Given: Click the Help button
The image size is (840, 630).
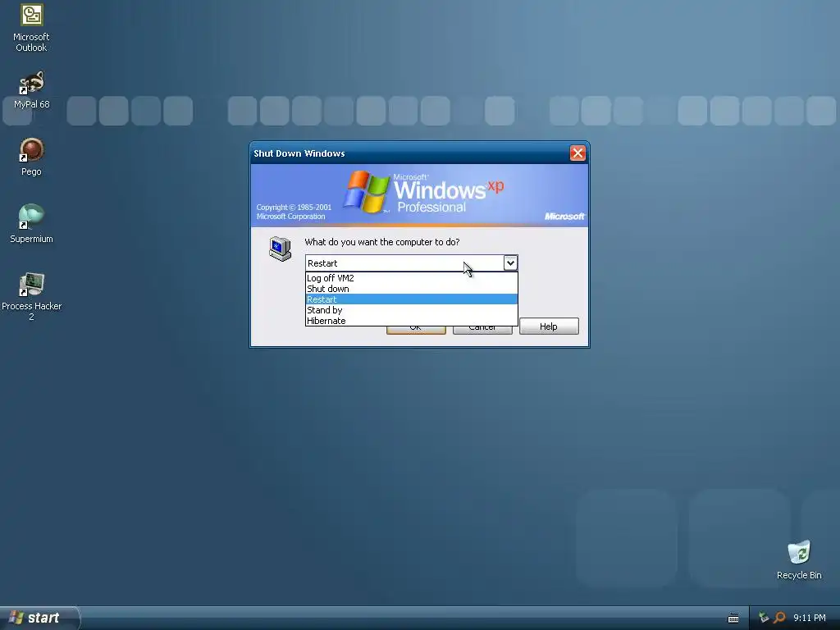Looking at the screenshot, I should pos(549,326).
